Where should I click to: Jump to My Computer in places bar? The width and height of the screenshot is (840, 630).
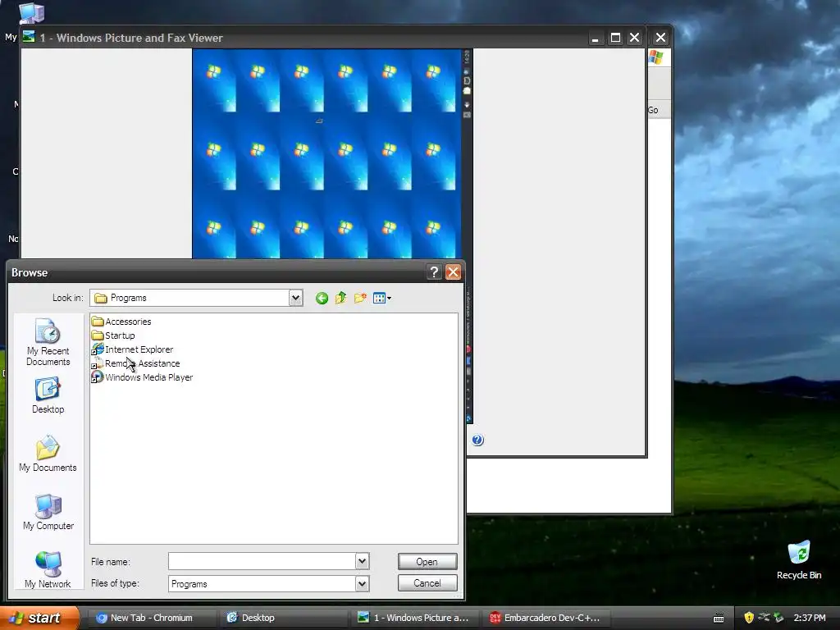coord(48,512)
